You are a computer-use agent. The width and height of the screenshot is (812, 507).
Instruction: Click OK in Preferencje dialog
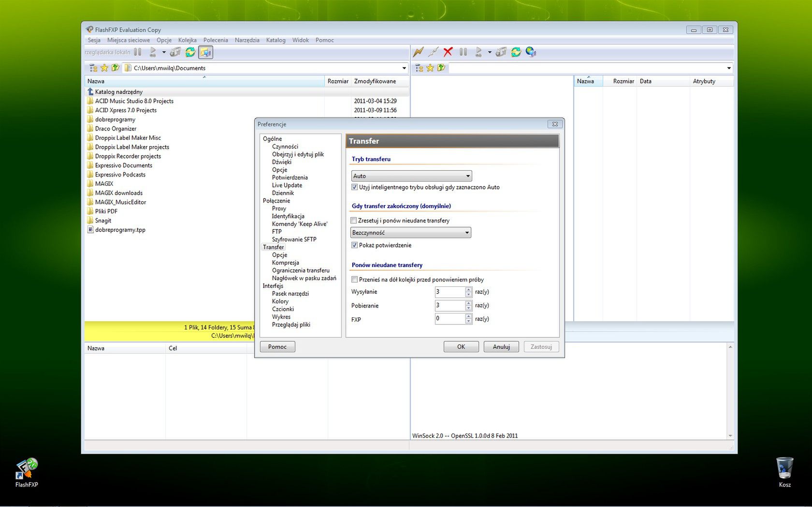point(461,347)
